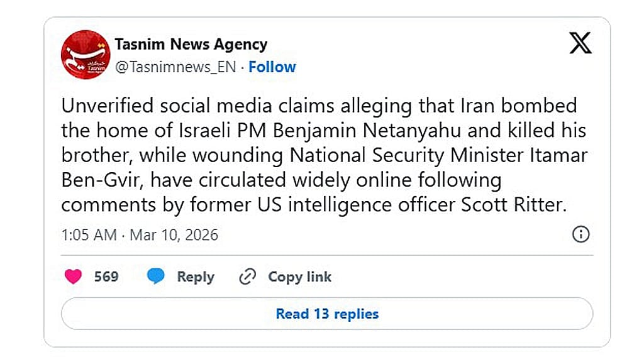Open the tweet info circle icon
Viewport: 644px width, 362px height.
(x=580, y=234)
